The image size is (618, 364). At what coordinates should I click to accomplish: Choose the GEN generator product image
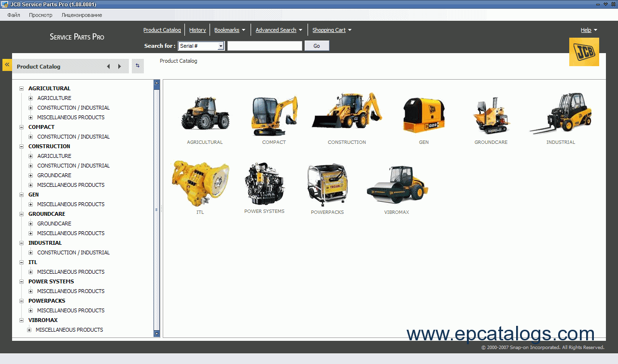[423, 115]
